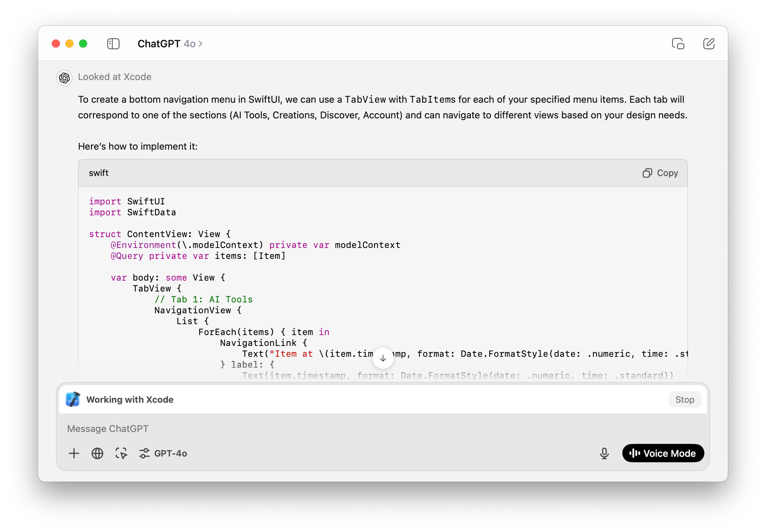Viewport: 766px width, 532px height.
Task: Click the 'Looked at Xcode' status text
Action: pos(115,77)
